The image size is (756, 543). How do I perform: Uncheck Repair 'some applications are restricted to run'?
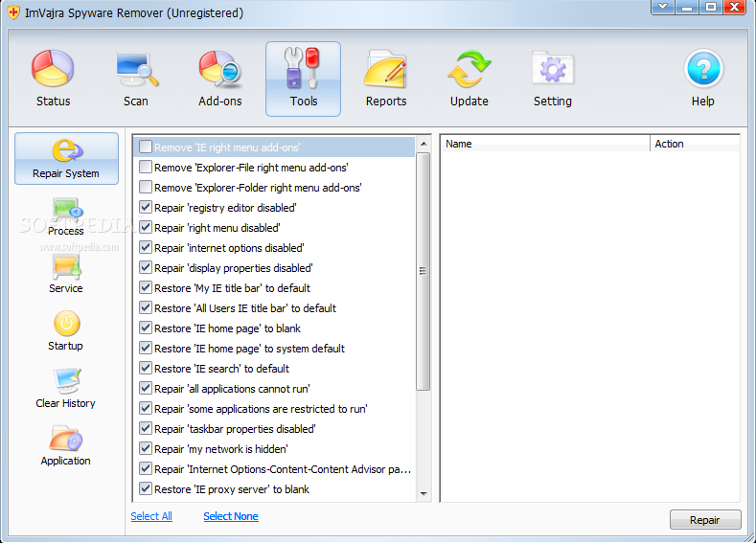pos(145,409)
